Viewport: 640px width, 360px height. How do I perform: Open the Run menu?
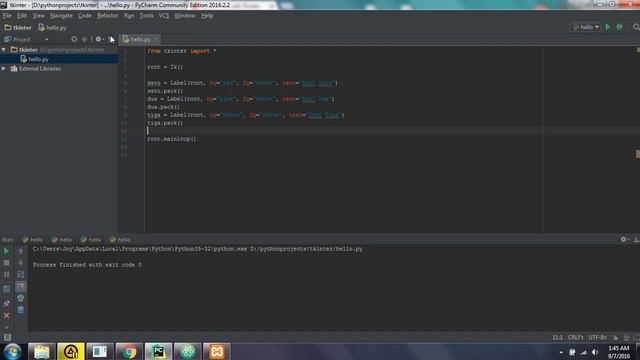pos(129,16)
